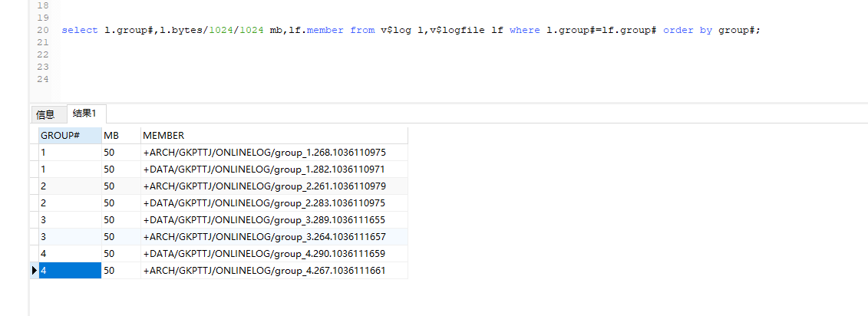The width and height of the screenshot is (868, 316).
Task: Select member cell group_1.282.1036110971
Action: 274,170
